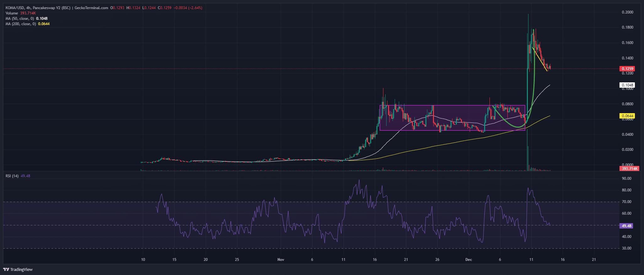The width and height of the screenshot is (644, 275).
Task: Click the 90.00 RSI axis label
Action: coord(626,179)
